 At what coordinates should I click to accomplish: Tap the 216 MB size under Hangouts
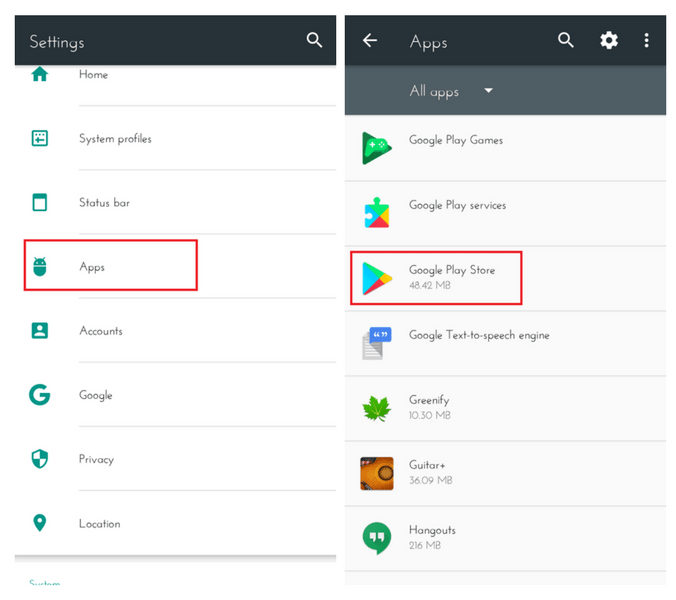[x=425, y=545]
